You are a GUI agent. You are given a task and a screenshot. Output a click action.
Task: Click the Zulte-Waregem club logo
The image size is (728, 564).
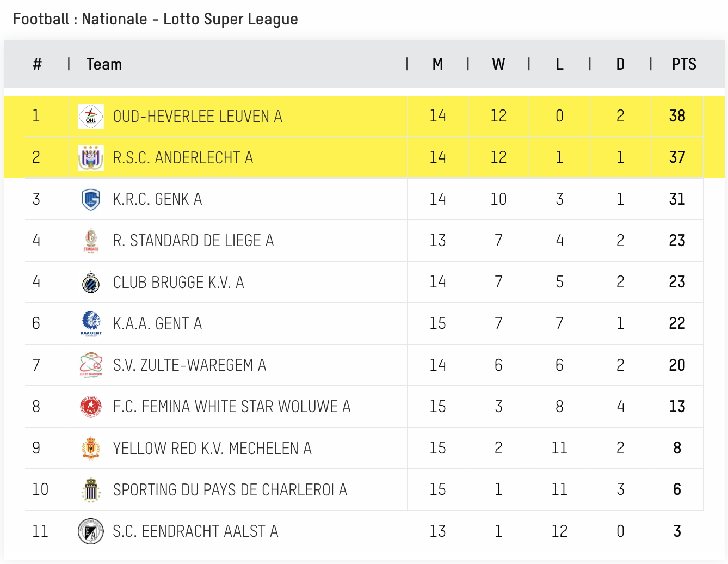91,365
